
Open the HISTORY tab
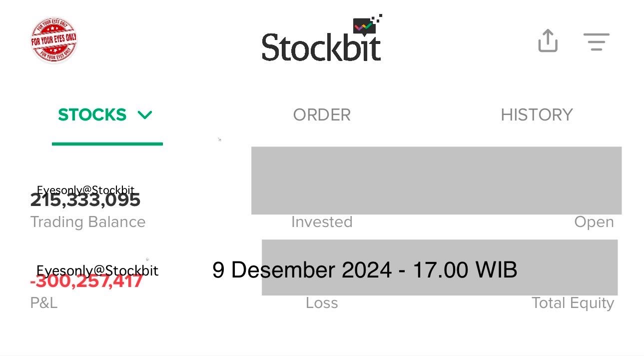pyautogui.click(x=537, y=115)
